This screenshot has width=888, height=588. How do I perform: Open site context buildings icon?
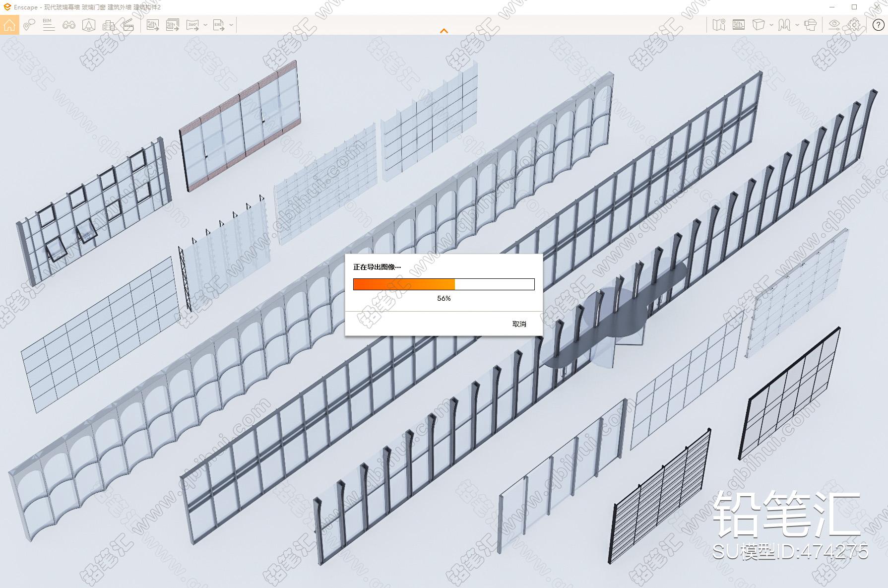tap(109, 25)
